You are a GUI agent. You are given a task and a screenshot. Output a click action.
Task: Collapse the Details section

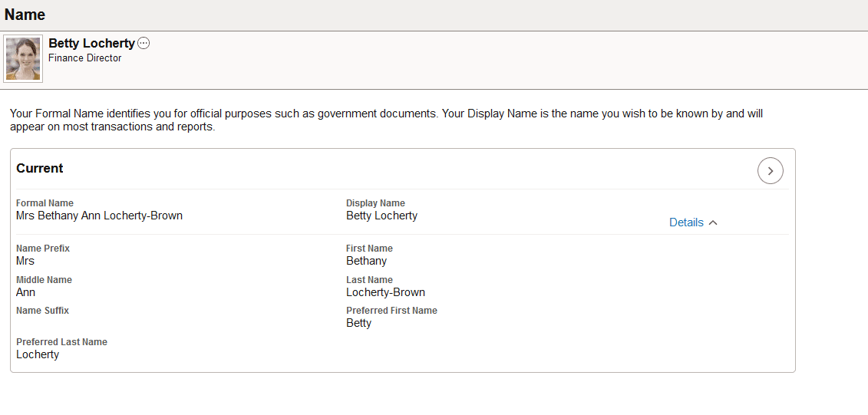[687, 222]
